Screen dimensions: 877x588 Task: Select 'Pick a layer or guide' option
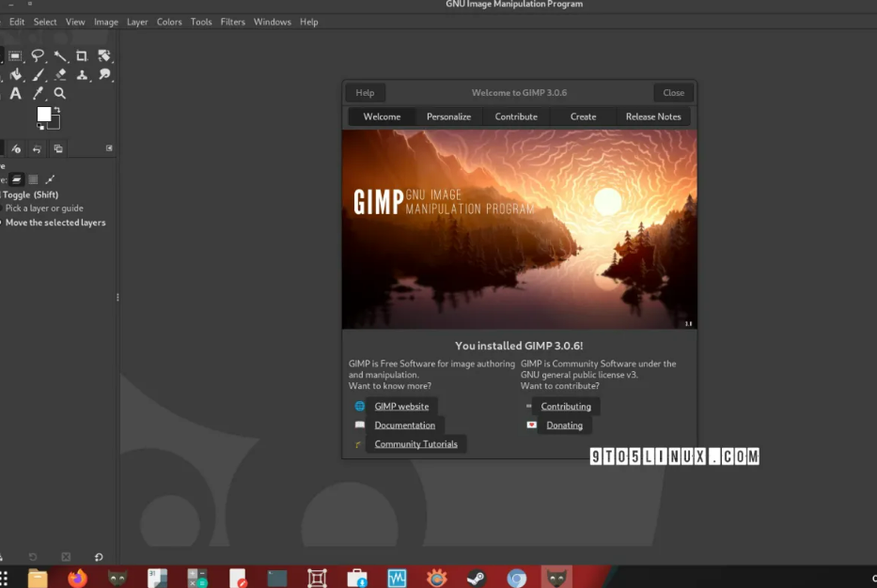click(x=44, y=209)
